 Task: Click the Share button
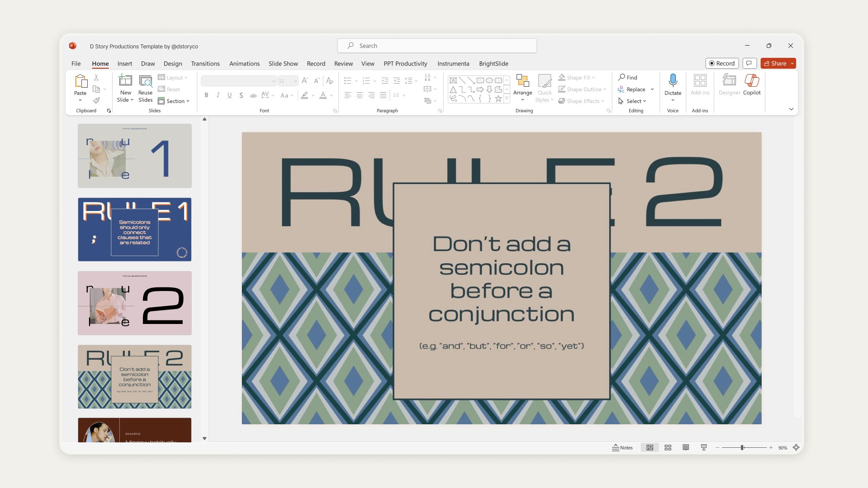coord(775,63)
